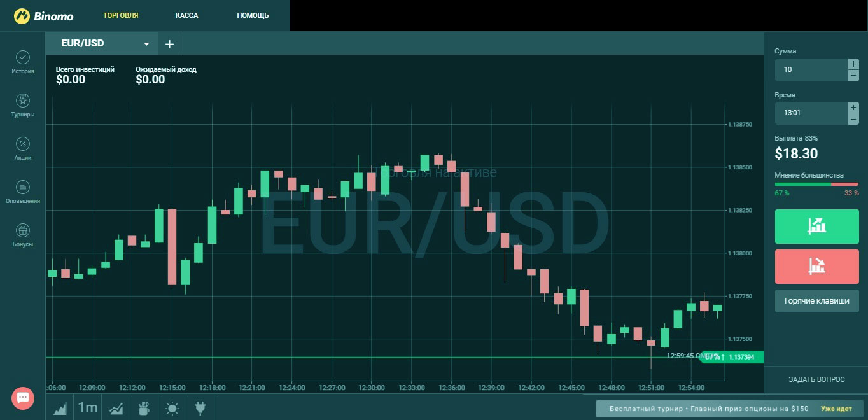Open the Оповещения sidebar section

[x=23, y=192]
